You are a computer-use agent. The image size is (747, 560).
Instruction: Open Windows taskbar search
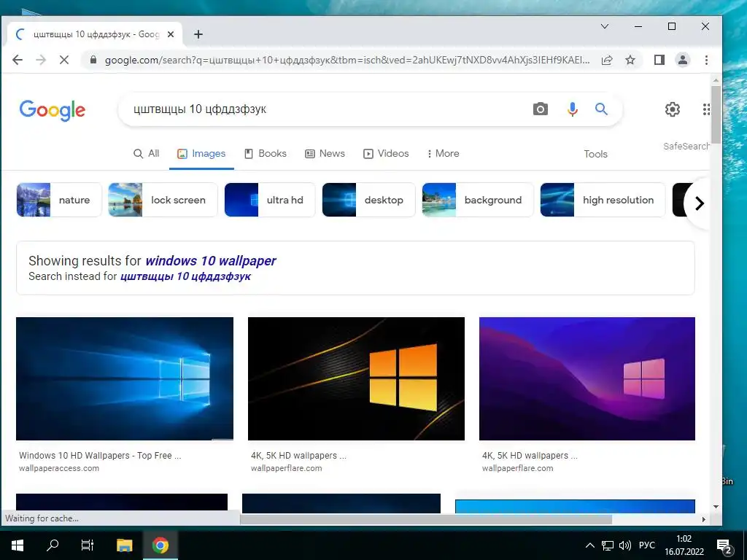(53, 545)
